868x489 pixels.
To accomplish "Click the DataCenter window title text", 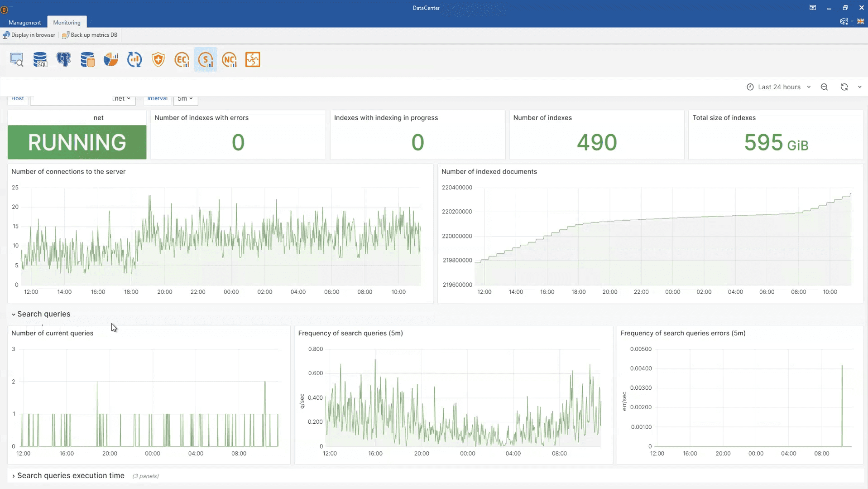I will 426,8.
